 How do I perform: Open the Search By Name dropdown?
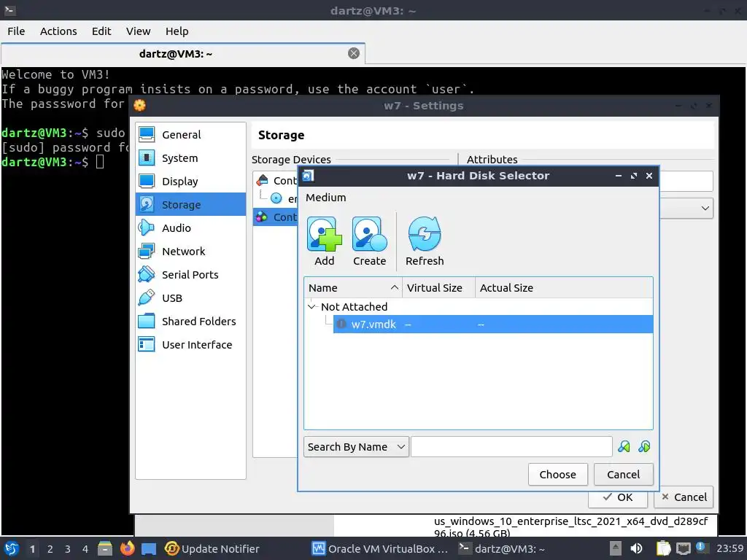point(356,447)
